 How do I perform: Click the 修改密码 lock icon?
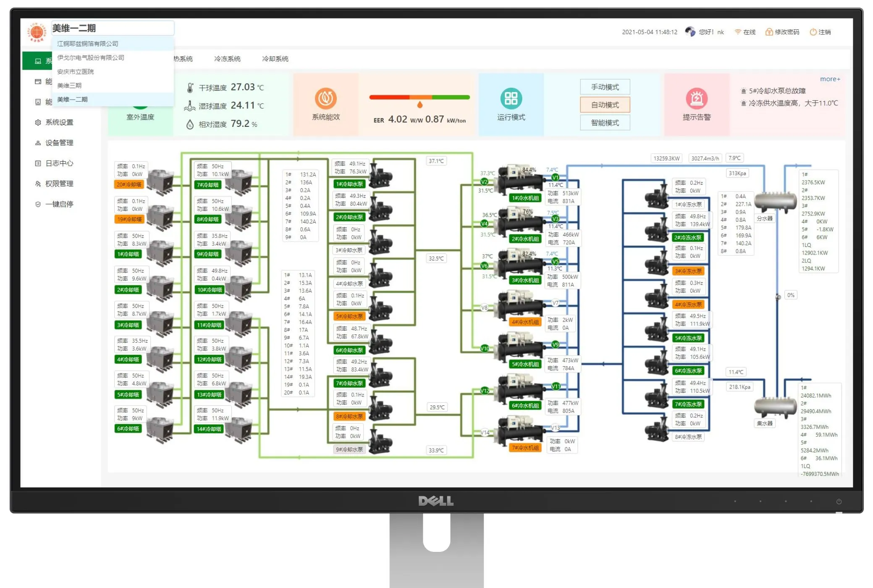click(769, 31)
